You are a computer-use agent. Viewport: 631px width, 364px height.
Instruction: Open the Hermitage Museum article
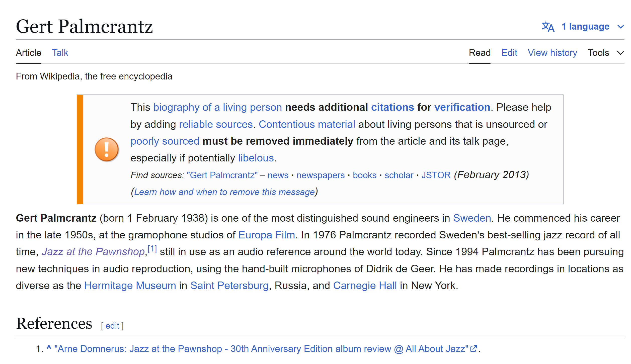(x=130, y=286)
